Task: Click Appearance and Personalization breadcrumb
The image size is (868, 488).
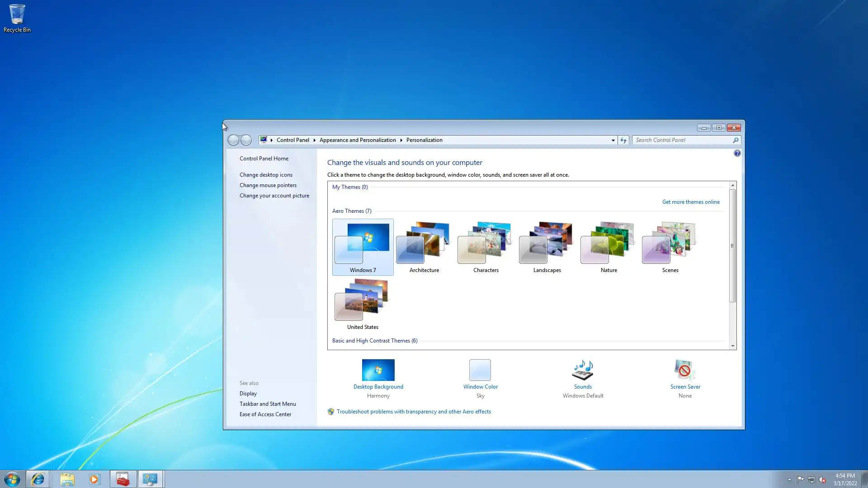Action: (x=357, y=140)
